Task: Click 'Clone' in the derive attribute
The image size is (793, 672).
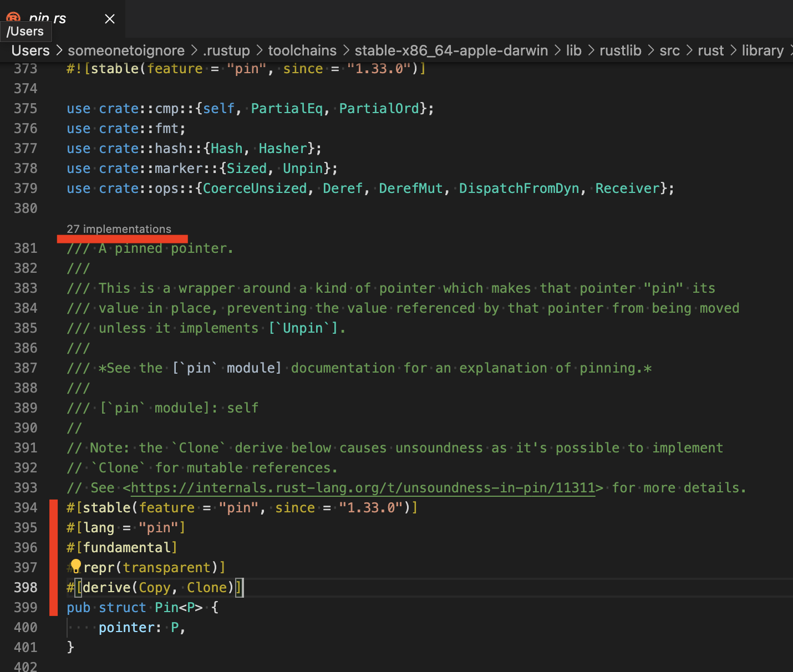Action: [x=207, y=587]
